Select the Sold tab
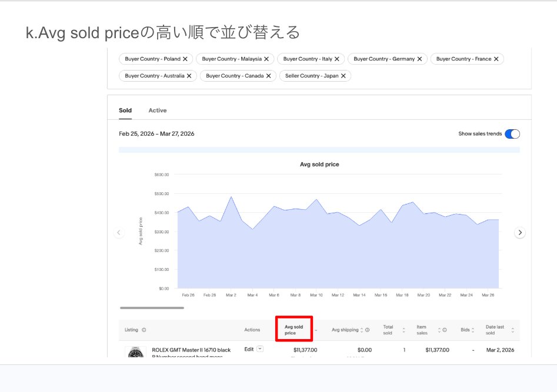This screenshot has width=557, height=392. point(125,110)
